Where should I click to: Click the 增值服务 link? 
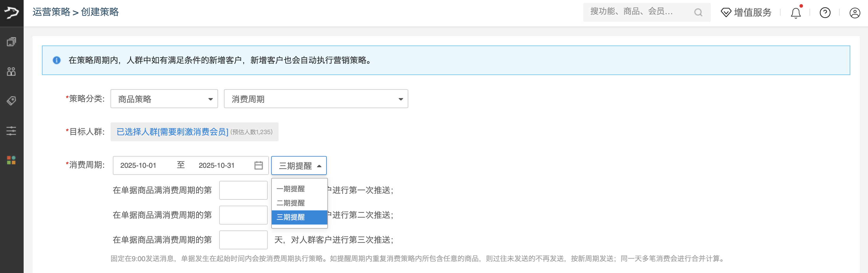pyautogui.click(x=746, y=12)
